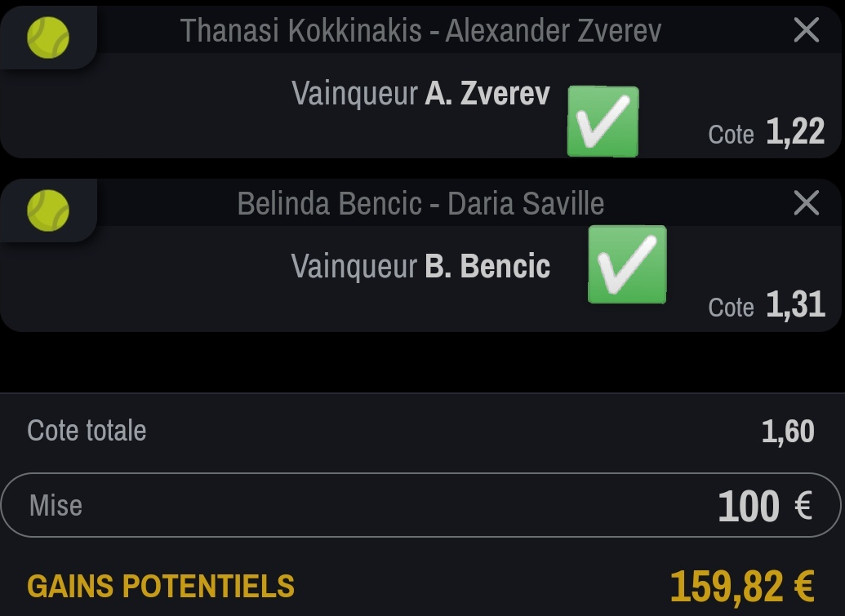The image size is (845, 616).
Task: Click the green checkmark next to B. Bencic
Action: (x=627, y=264)
